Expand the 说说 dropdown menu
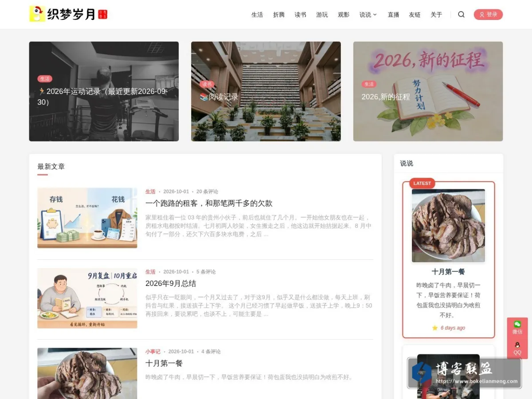This screenshot has width=532, height=399. (x=368, y=15)
